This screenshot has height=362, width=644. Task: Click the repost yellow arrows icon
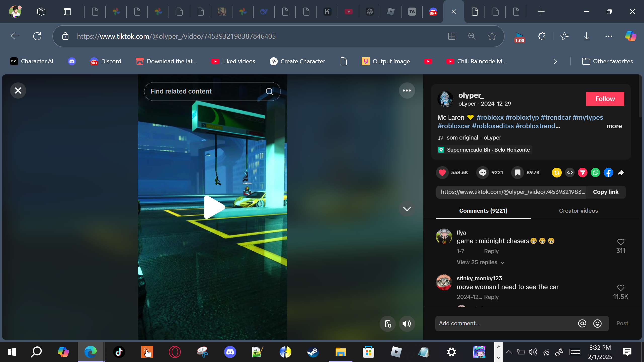coord(557,172)
